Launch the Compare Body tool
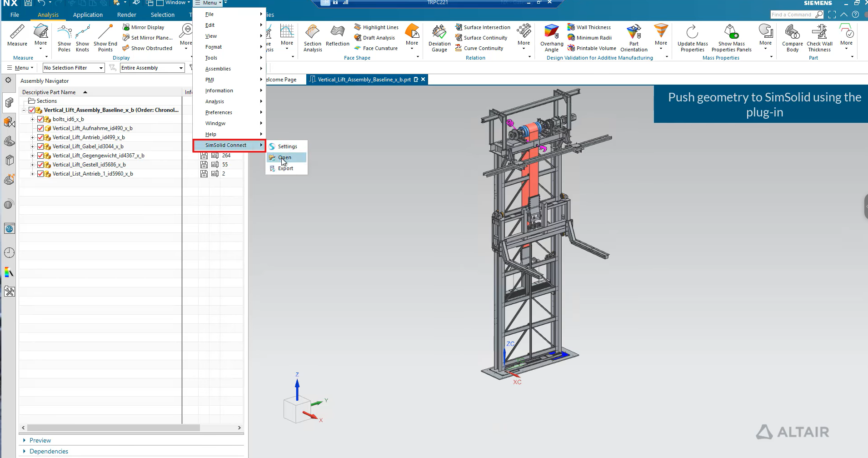 point(793,33)
